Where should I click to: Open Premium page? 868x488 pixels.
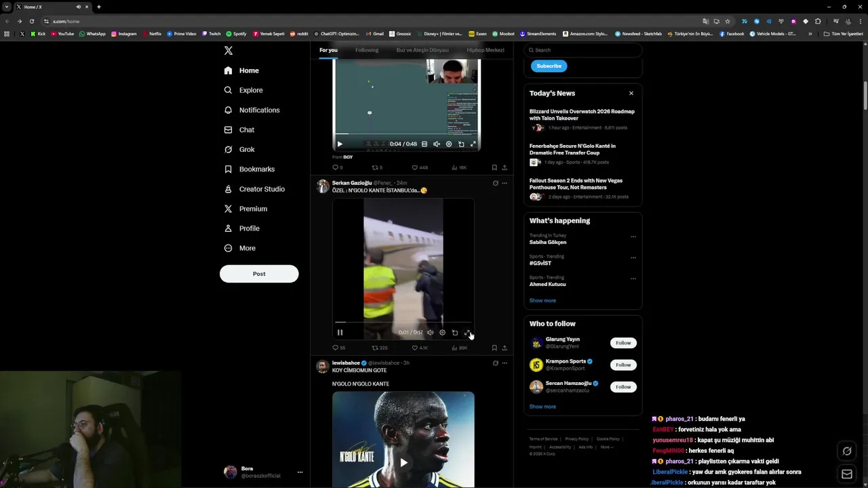click(x=245, y=209)
